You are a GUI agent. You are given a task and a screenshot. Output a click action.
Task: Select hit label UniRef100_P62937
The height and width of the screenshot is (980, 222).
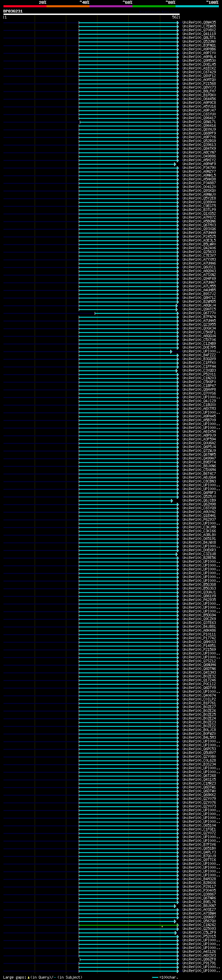pos(199,519)
